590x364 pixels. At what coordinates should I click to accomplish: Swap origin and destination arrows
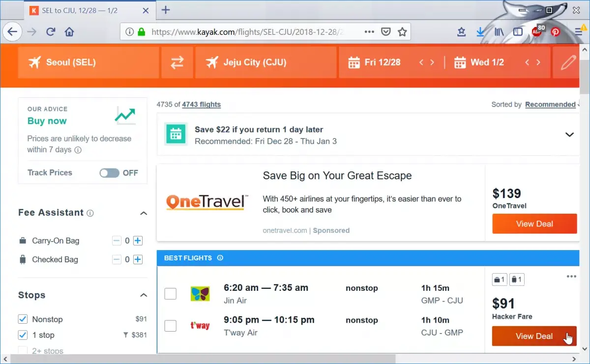(x=177, y=62)
